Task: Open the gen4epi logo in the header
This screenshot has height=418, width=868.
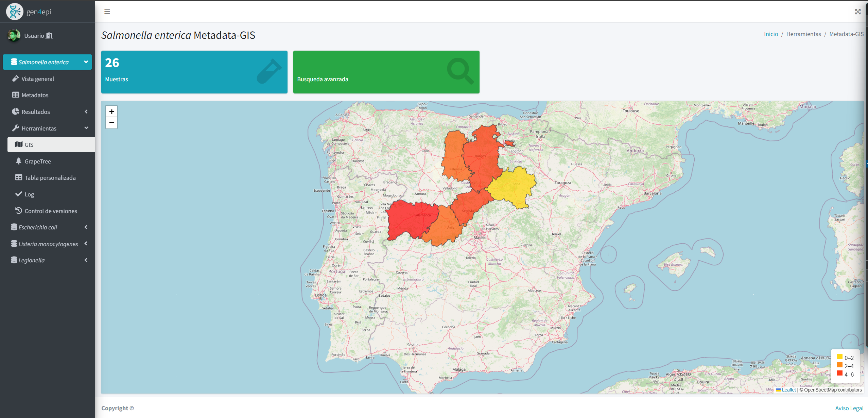Action: (x=14, y=11)
